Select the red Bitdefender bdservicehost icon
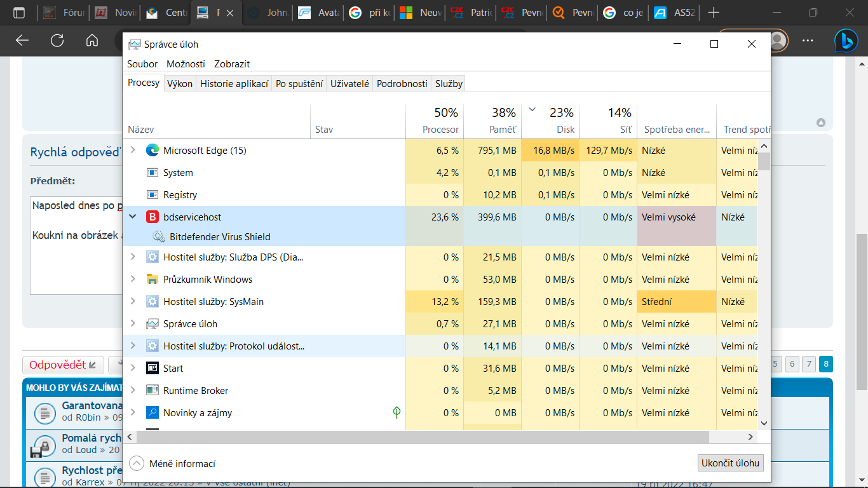This screenshot has height=488, width=868. click(153, 217)
